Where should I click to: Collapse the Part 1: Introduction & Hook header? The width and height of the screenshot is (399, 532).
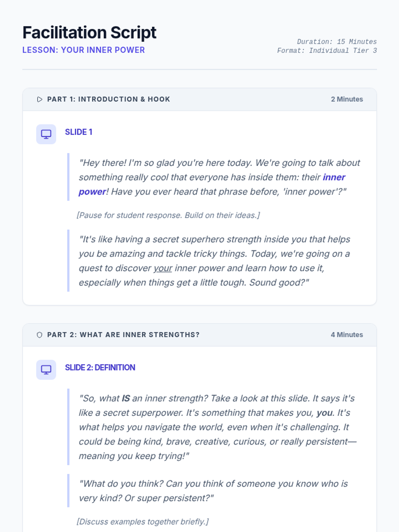pyautogui.click(x=199, y=99)
